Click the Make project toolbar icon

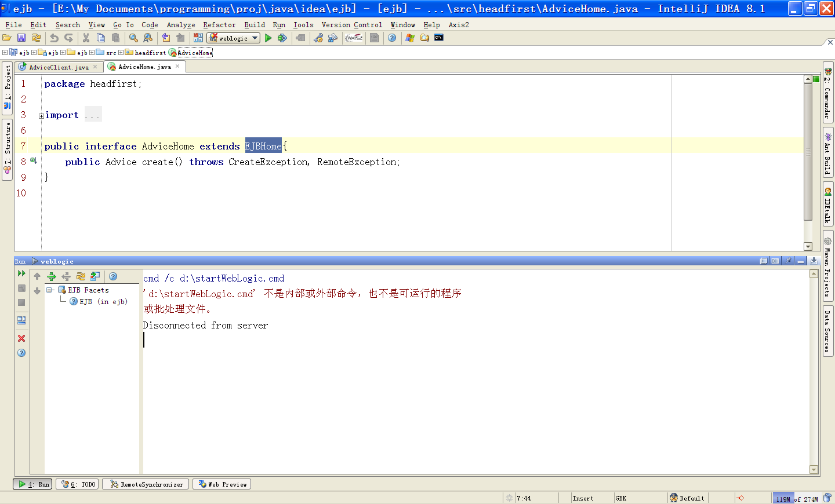tap(198, 38)
